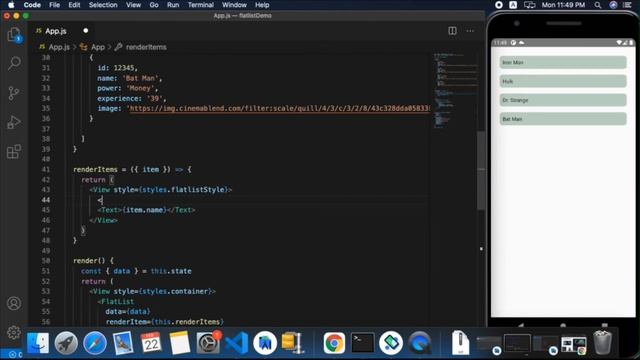Screen dimensions: 640x360
Task: Open the editor More Actions ellipsis
Action: click(x=470, y=31)
